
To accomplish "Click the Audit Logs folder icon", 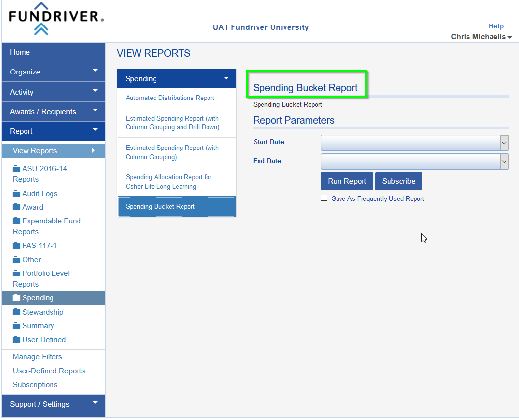I will pyautogui.click(x=16, y=193).
